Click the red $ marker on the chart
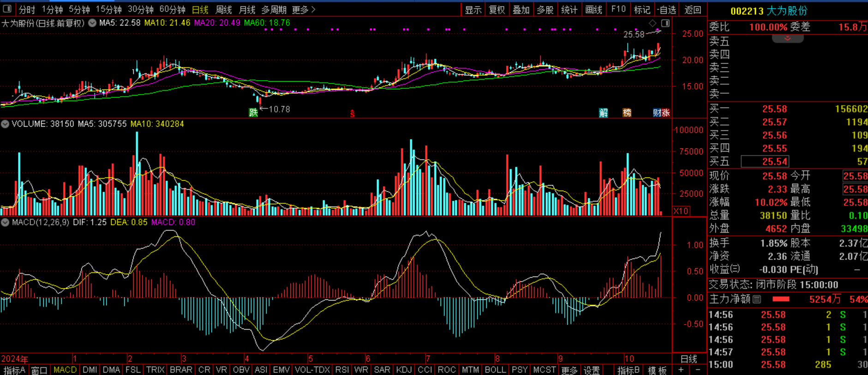This screenshot has width=868, height=375. (x=352, y=113)
